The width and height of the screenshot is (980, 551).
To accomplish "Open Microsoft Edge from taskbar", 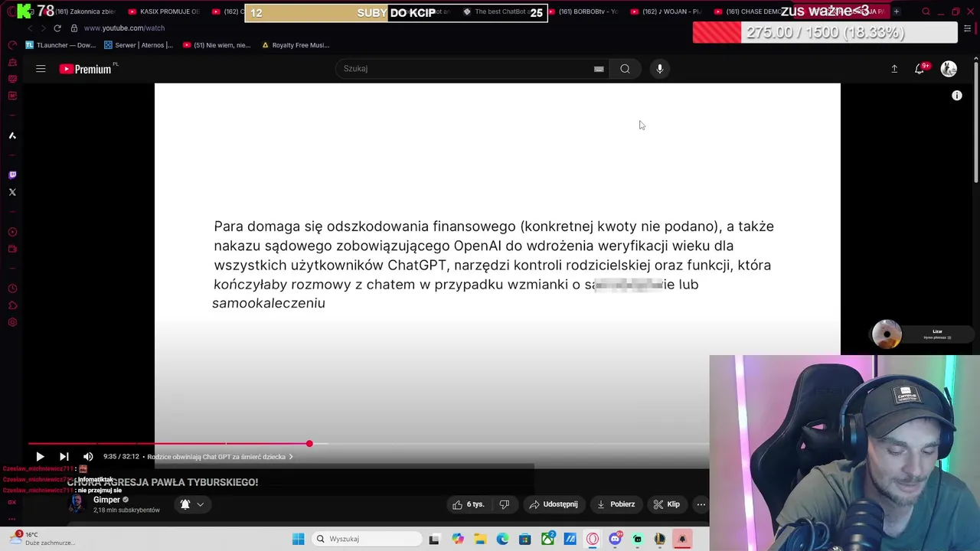I will pyautogui.click(x=502, y=539).
